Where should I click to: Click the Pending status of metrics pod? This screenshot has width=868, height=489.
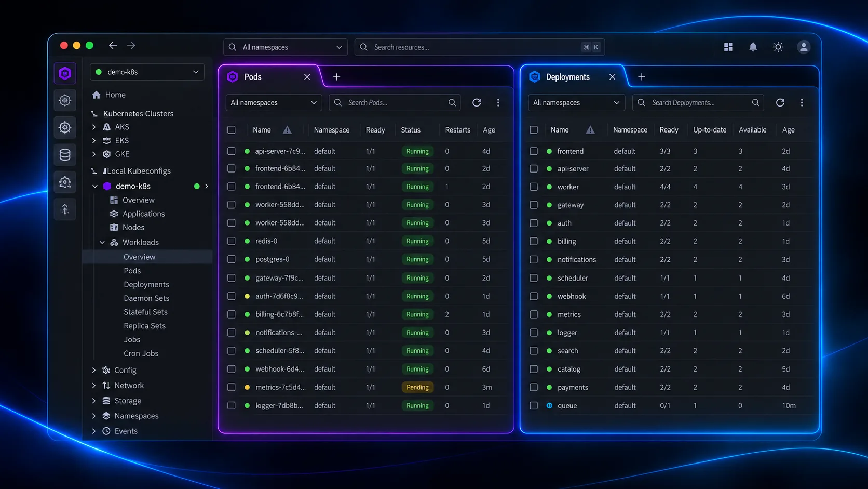pyautogui.click(x=417, y=387)
